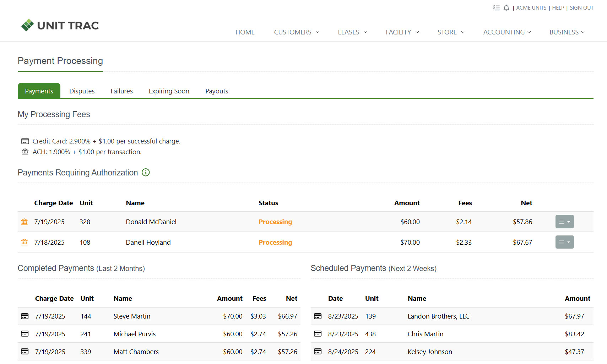Click Michael Purvis in Completed Payments
The height and width of the screenshot is (364, 607).
pyautogui.click(x=135, y=334)
